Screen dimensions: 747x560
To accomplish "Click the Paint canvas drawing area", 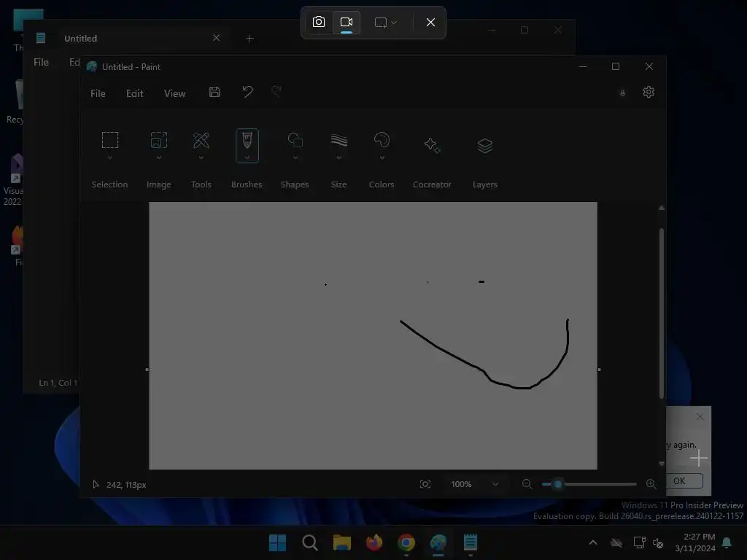I will [x=373, y=335].
